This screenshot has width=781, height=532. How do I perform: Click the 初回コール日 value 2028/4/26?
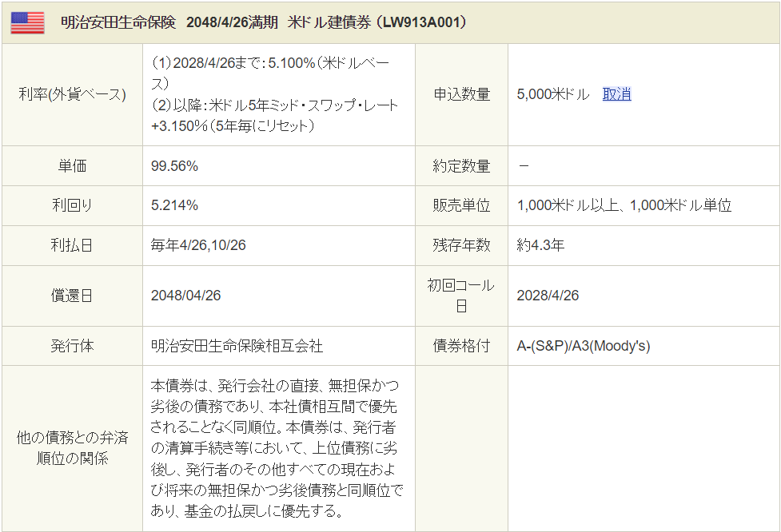pos(548,295)
